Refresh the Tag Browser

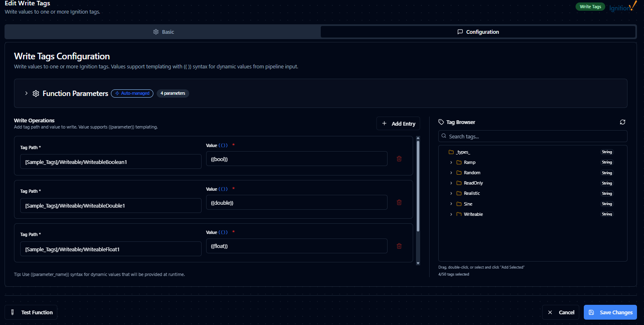coord(623,122)
